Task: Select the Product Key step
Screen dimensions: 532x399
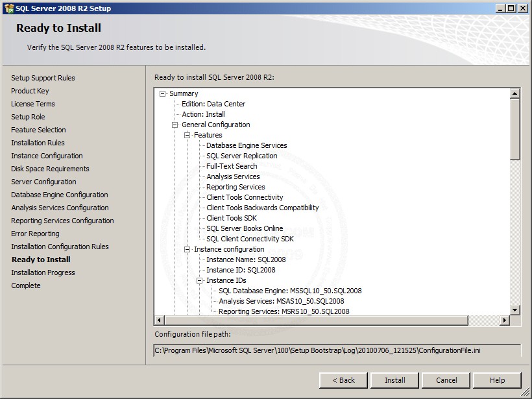Action: coord(30,91)
